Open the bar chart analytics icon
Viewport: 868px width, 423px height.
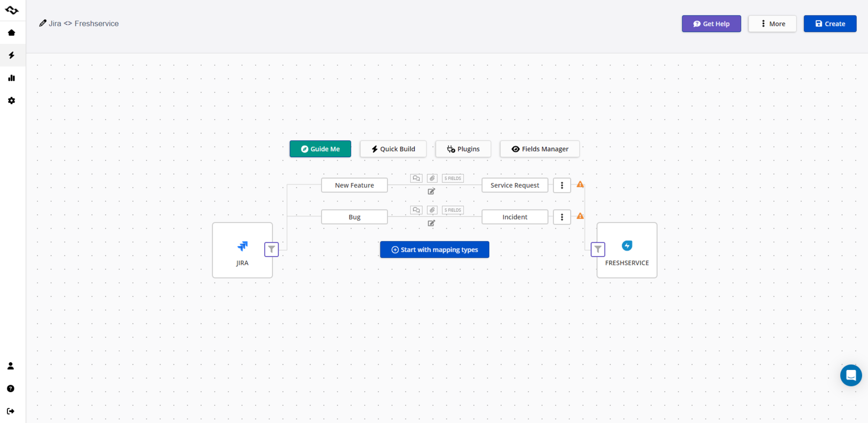tap(11, 78)
